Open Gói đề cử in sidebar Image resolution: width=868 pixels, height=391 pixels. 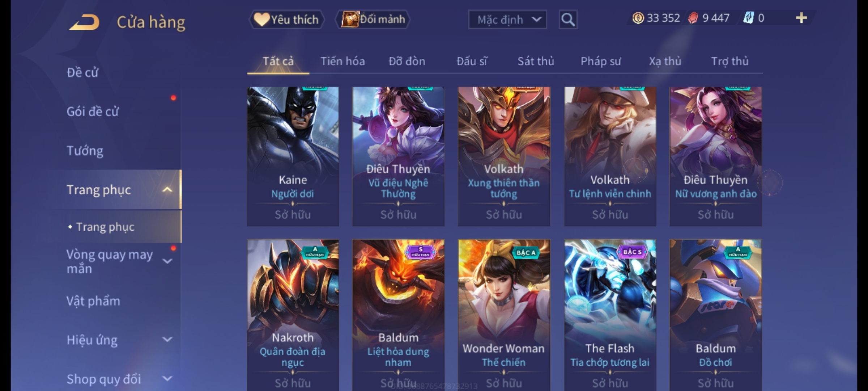coord(93,112)
